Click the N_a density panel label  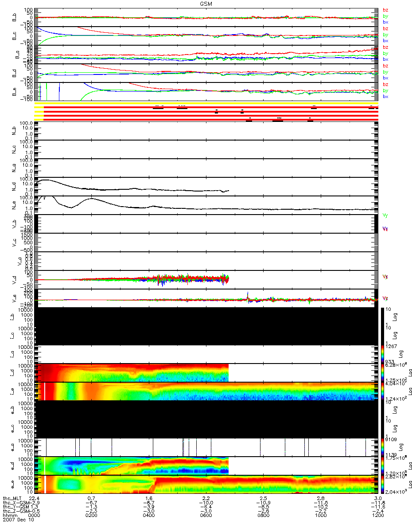pos(14,168)
